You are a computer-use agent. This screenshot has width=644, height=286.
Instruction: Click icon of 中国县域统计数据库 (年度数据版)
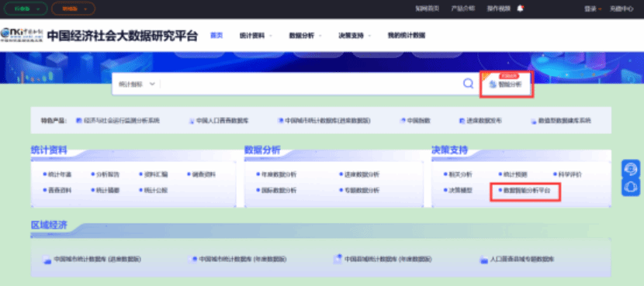point(338,259)
